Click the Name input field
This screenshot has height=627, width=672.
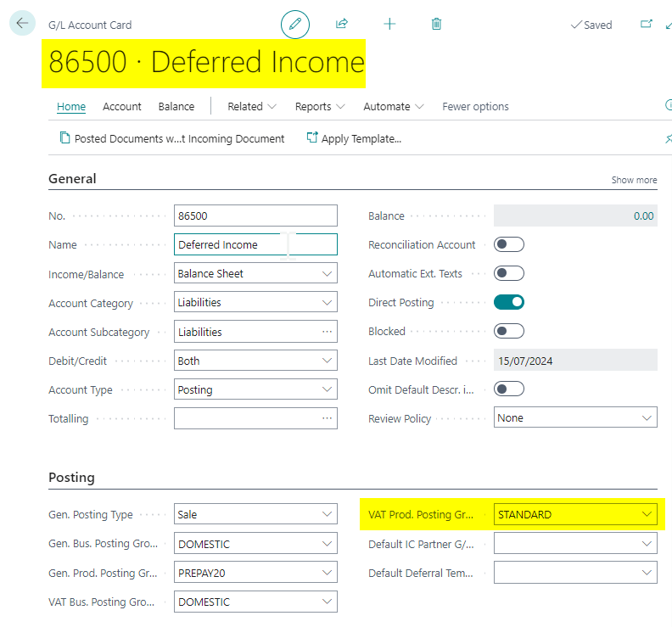[255, 245]
